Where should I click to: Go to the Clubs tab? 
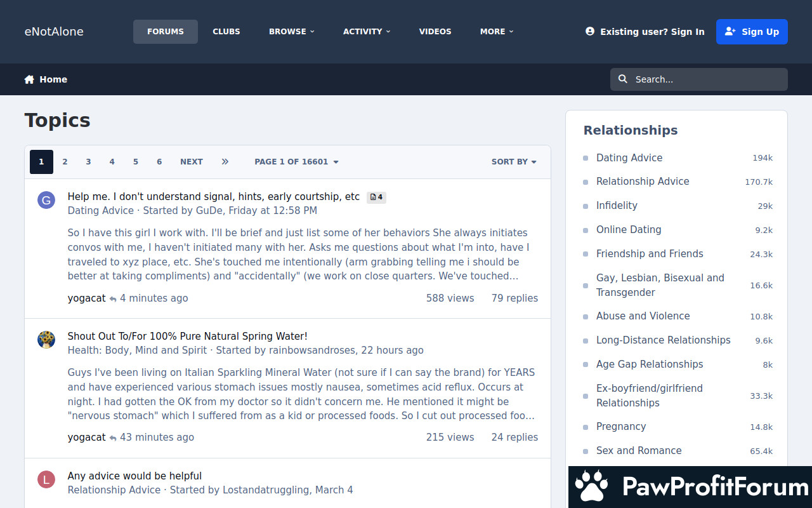[226, 31]
